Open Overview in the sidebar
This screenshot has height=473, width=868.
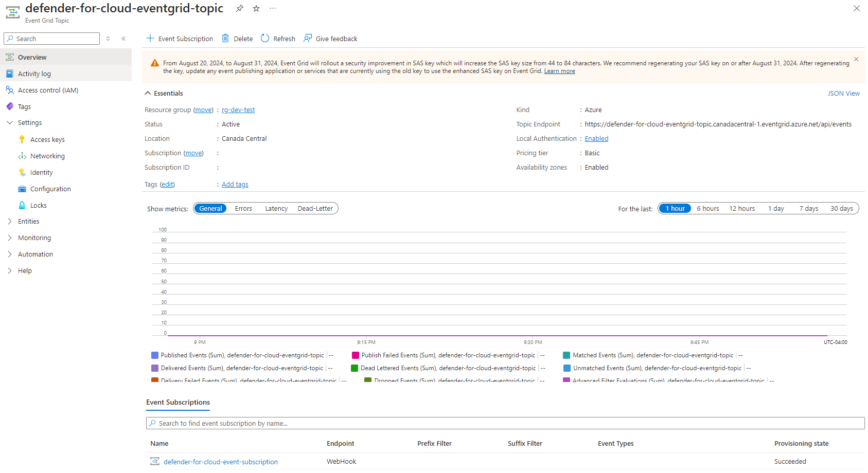pos(66,57)
